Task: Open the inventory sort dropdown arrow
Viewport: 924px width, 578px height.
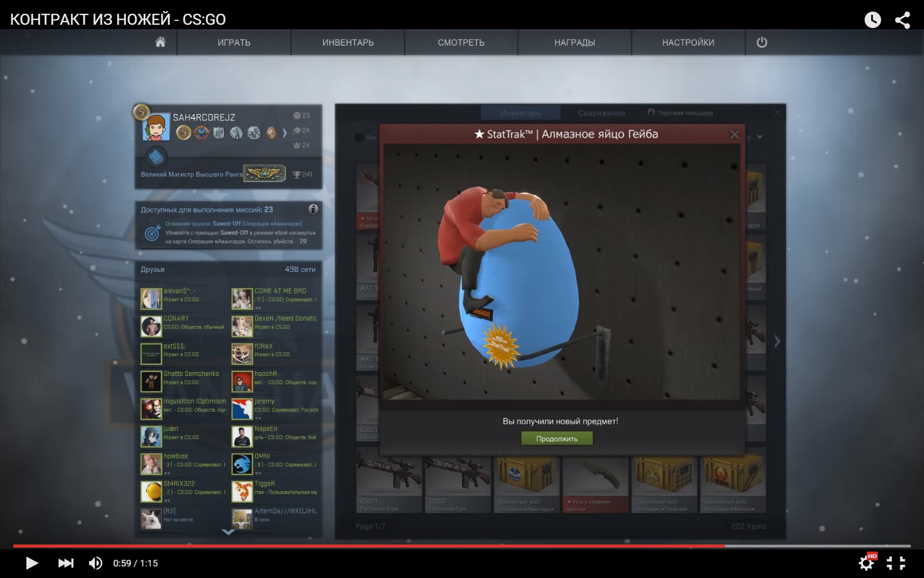Action: [760, 137]
